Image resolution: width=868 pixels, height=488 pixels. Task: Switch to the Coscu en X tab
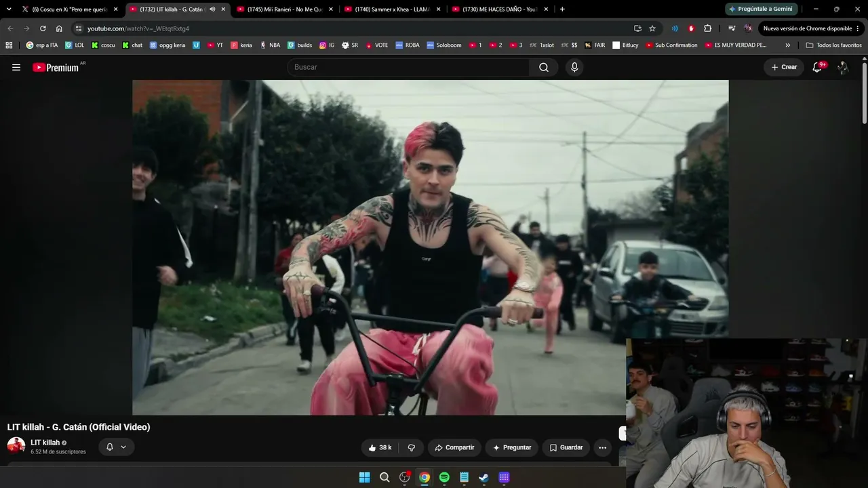[x=70, y=9]
